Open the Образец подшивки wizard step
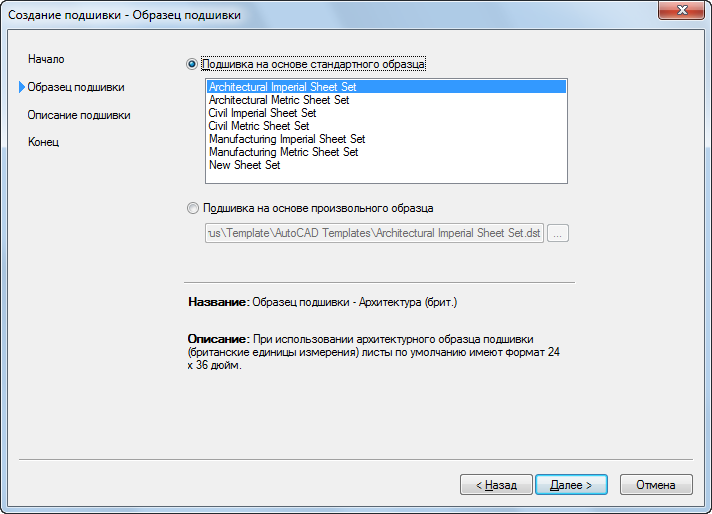 point(76,87)
